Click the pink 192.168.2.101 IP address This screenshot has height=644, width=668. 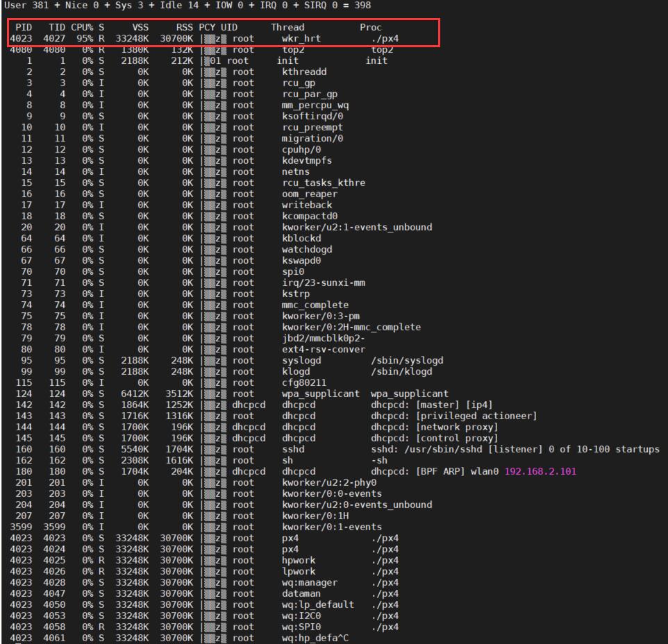540,472
